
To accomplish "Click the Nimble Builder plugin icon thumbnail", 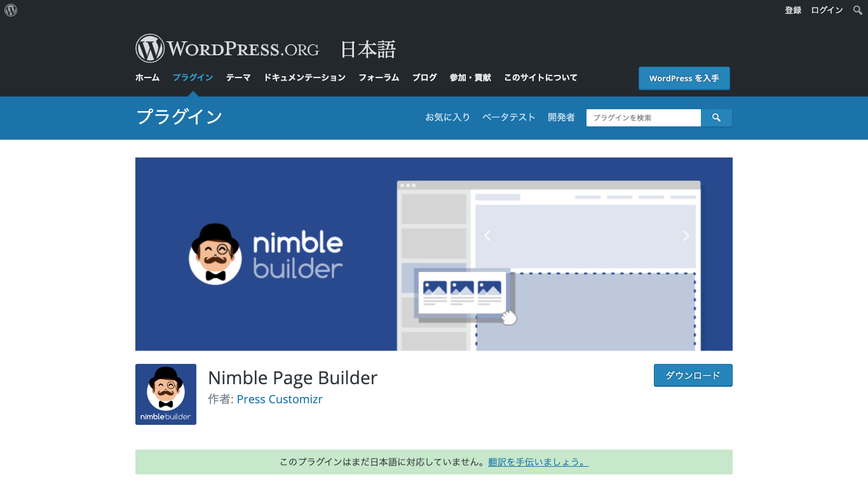I will [x=166, y=394].
